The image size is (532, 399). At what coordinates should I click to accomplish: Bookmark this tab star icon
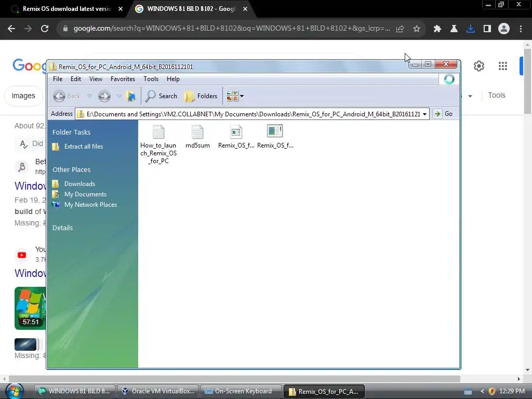point(417,29)
